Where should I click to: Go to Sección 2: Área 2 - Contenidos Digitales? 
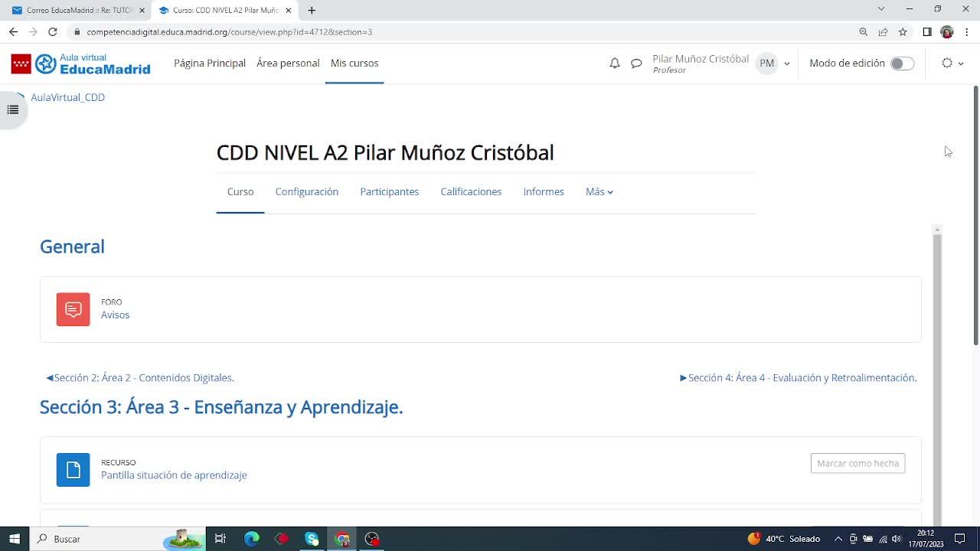click(140, 378)
